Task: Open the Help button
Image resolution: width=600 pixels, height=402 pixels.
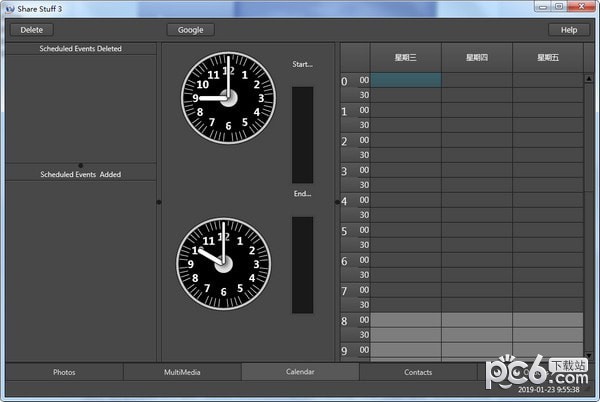Action: tap(568, 30)
